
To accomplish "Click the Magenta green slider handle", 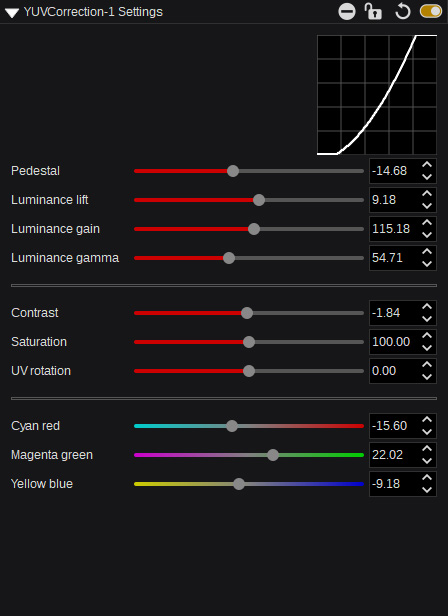I will coord(273,455).
